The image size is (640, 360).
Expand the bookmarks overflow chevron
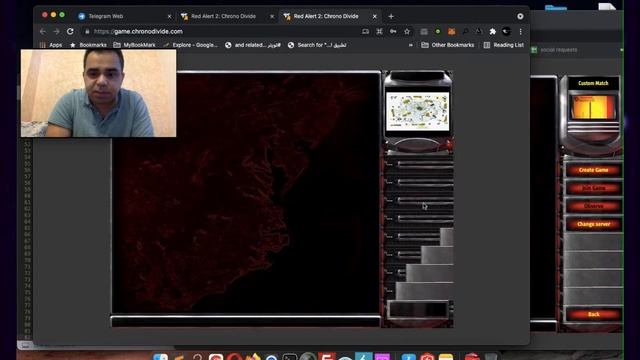pyautogui.click(x=411, y=45)
